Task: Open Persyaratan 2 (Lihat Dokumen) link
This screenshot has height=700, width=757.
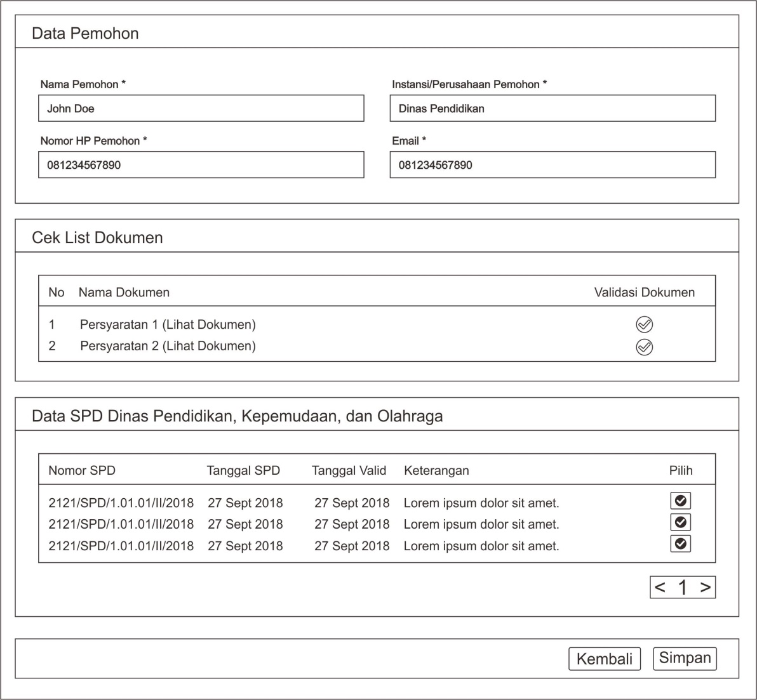Action: (x=168, y=347)
